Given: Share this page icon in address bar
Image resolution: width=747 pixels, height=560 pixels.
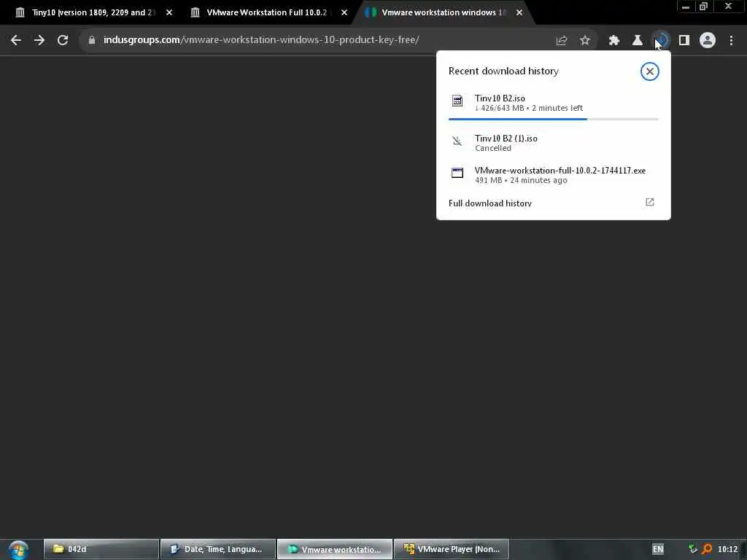Looking at the screenshot, I should [x=562, y=41].
